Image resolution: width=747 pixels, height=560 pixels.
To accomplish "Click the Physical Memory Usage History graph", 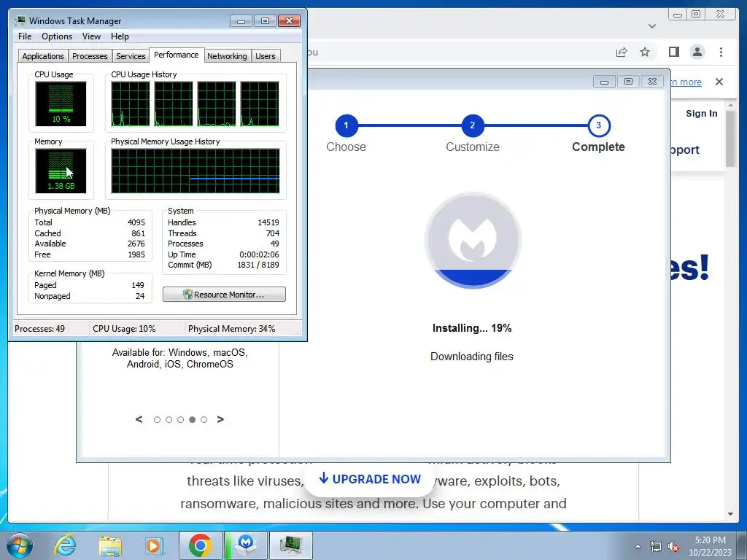I will [x=196, y=171].
